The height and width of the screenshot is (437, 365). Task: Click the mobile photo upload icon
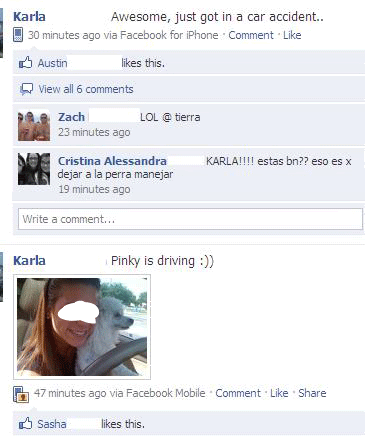[21, 394]
